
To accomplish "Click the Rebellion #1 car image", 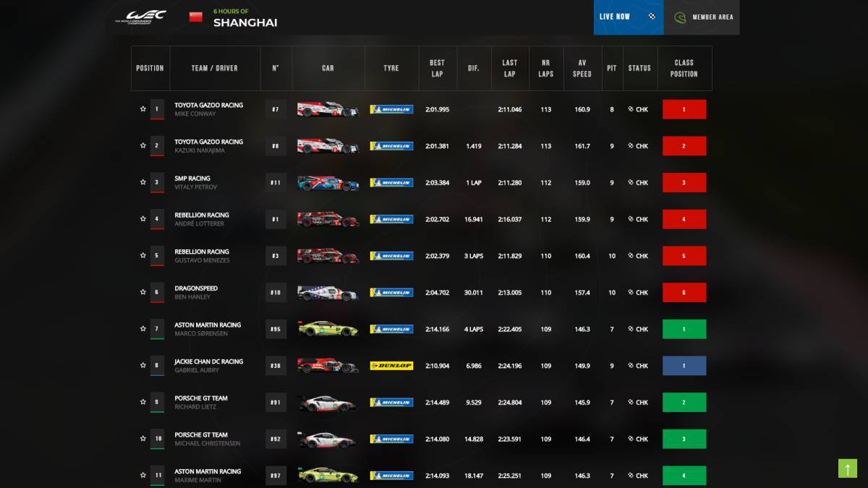I will click(x=328, y=219).
